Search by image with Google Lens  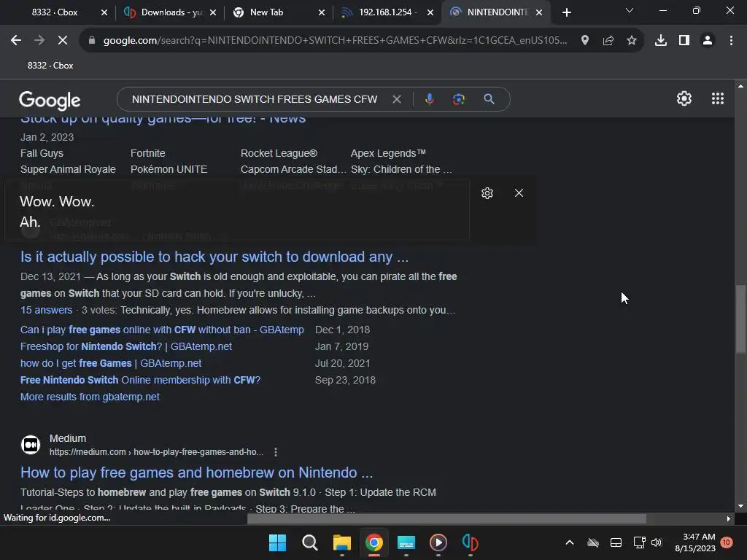[458, 99]
